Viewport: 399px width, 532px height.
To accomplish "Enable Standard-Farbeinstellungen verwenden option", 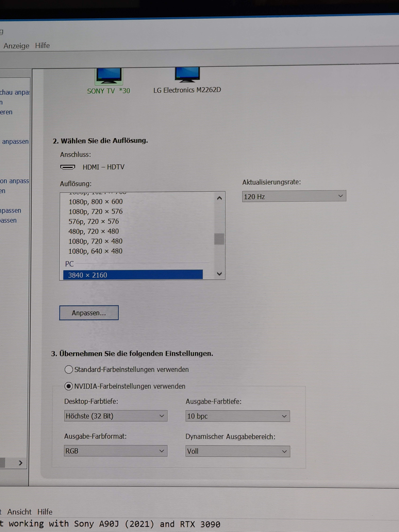I will point(69,369).
